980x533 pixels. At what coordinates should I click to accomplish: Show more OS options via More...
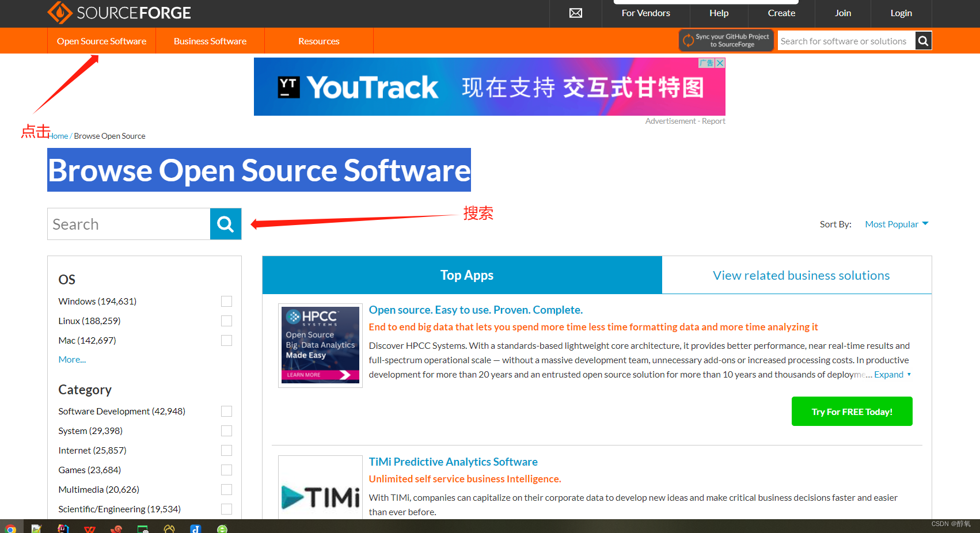pyautogui.click(x=72, y=360)
